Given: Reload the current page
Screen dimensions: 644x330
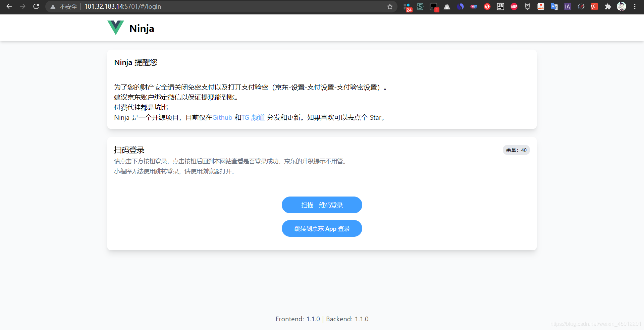Looking at the screenshot, I should coord(36,6).
